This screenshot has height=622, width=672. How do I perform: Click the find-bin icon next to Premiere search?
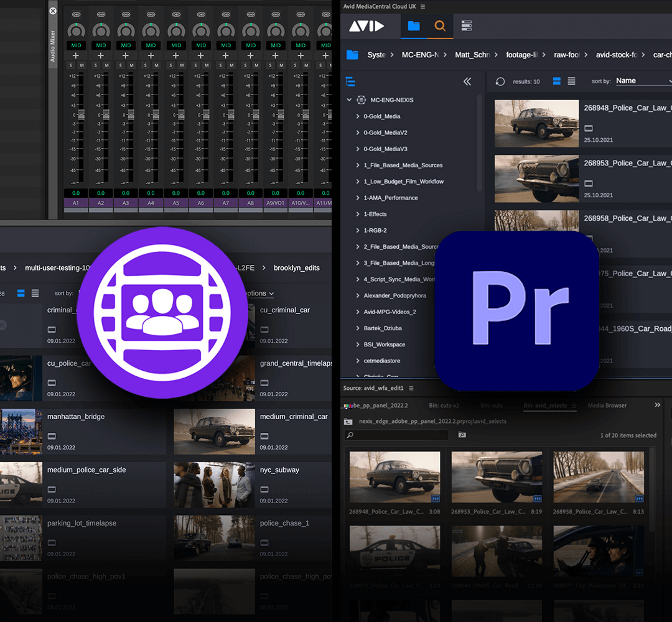462,435
